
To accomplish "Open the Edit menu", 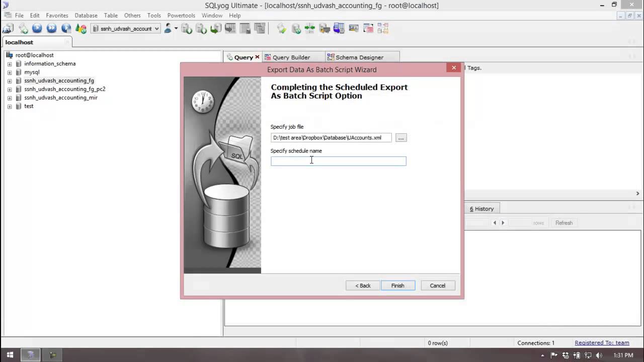I will 35,16.
